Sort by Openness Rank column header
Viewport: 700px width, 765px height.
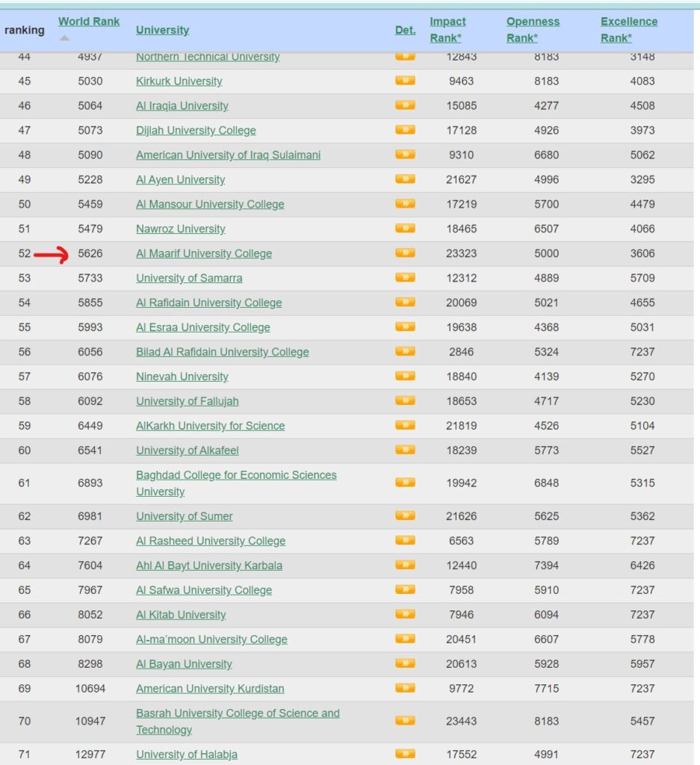(x=533, y=30)
